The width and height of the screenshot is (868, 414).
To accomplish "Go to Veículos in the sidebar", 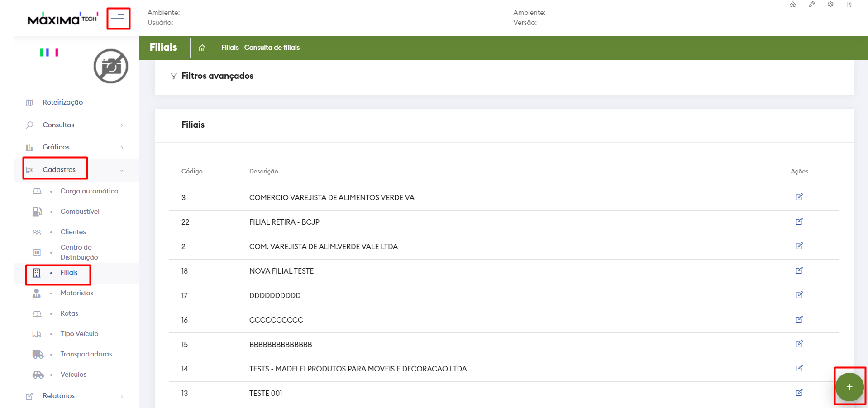I will 73,375.
